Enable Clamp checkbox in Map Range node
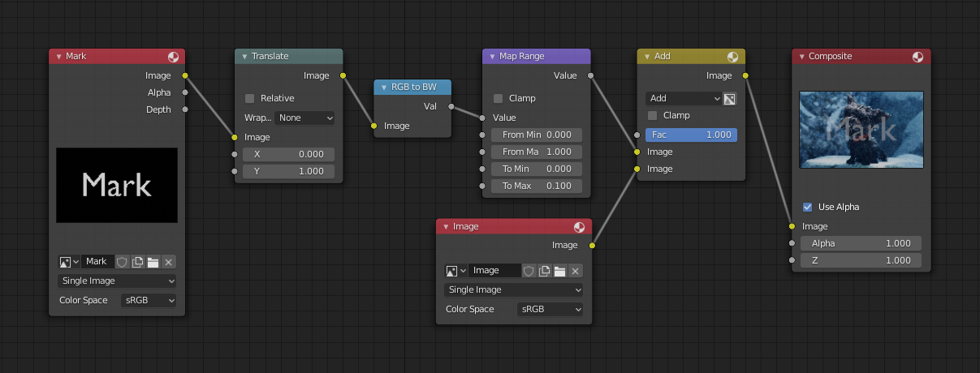The image size is (980, 373). point(499,98)
